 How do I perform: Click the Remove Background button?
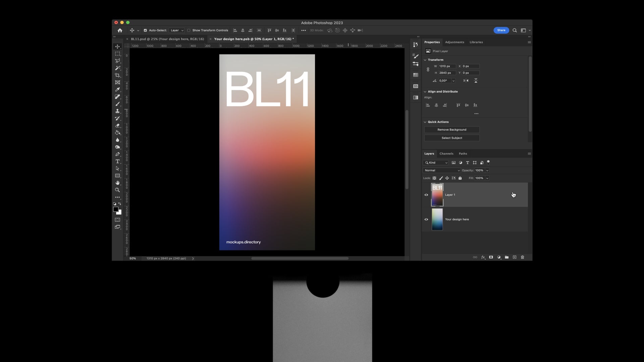(452, 130)
